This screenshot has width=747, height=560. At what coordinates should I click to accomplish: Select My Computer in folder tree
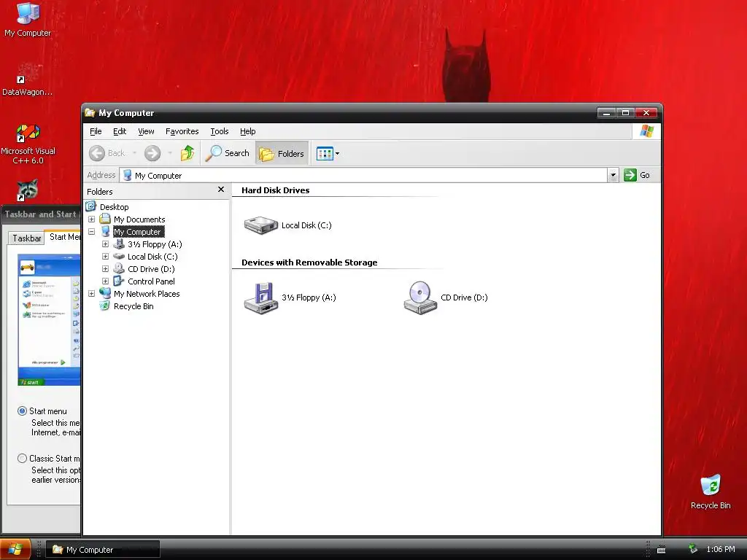pyautogui.click(x=139, y=232)
